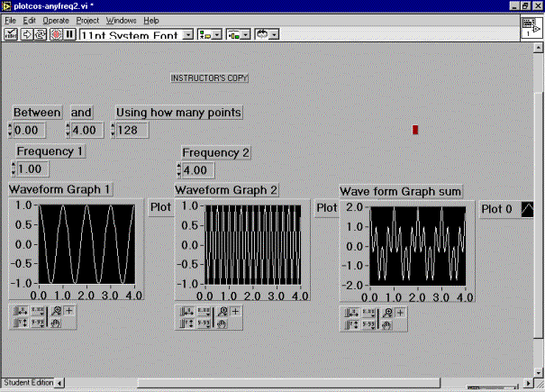The height and width of the screenshot is (392, 545).
Task: Open the Project menu
Action: pyautogui.click(x=87, y=21)
